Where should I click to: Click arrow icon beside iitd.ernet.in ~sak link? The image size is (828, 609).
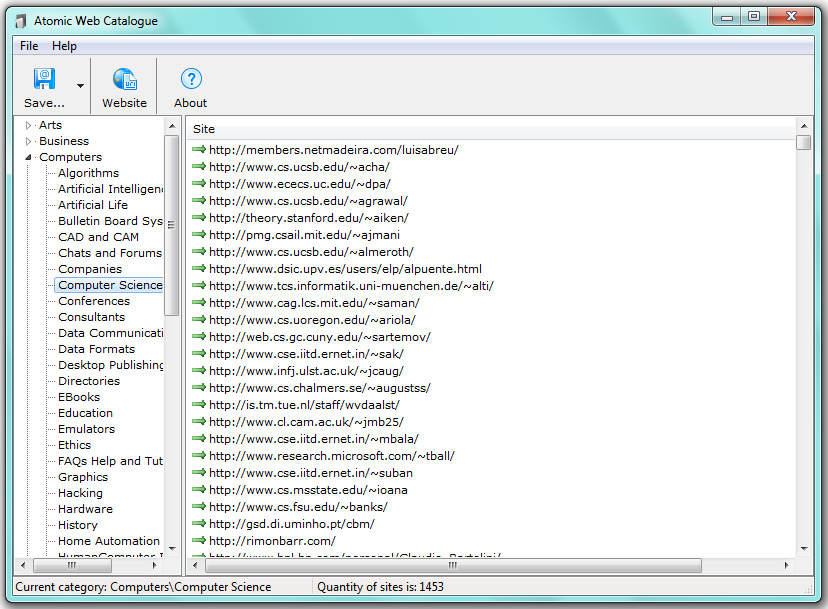pyautogui.click(x=199, y=353)
